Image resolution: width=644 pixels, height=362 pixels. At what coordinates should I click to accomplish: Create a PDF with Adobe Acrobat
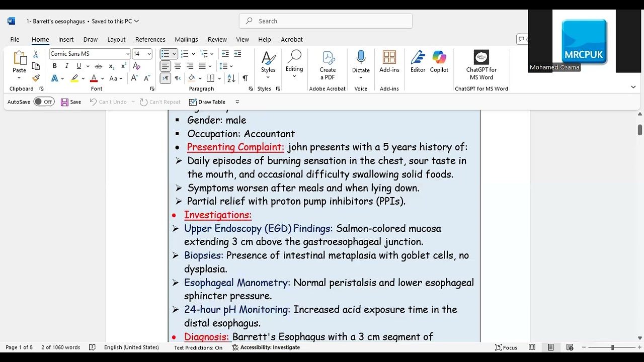pyautogui.click(x=328, y=65)
